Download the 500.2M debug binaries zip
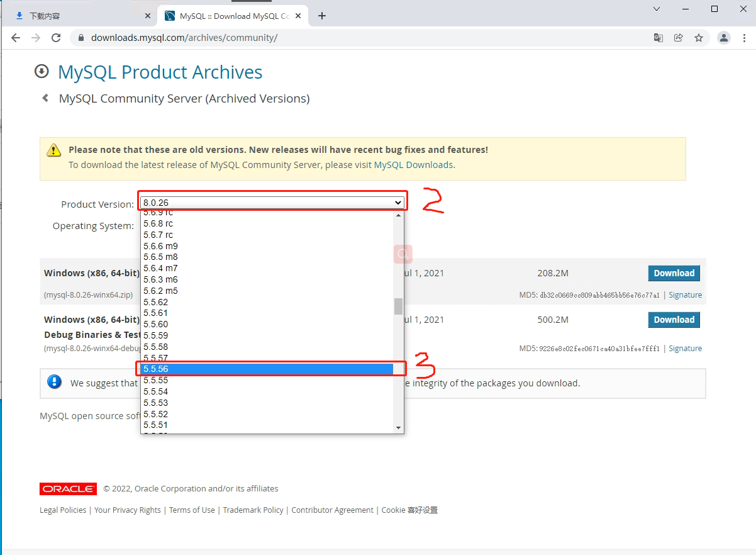756x555 pixels. [x=674, y=320]
